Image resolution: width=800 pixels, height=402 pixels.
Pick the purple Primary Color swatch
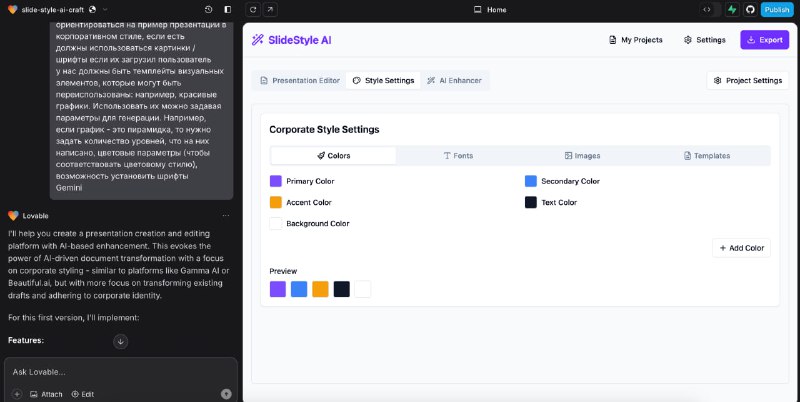coord(276,181)
